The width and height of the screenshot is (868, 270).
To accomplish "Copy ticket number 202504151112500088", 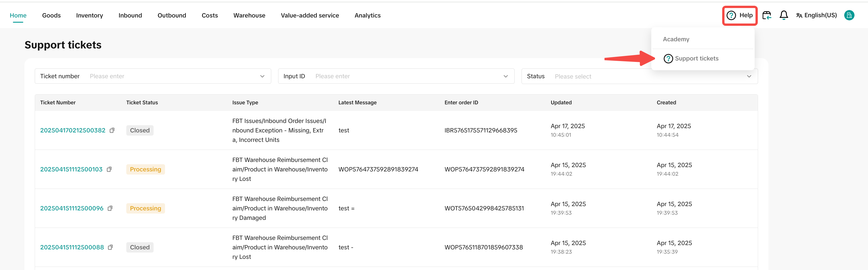I will coord(110,247).
